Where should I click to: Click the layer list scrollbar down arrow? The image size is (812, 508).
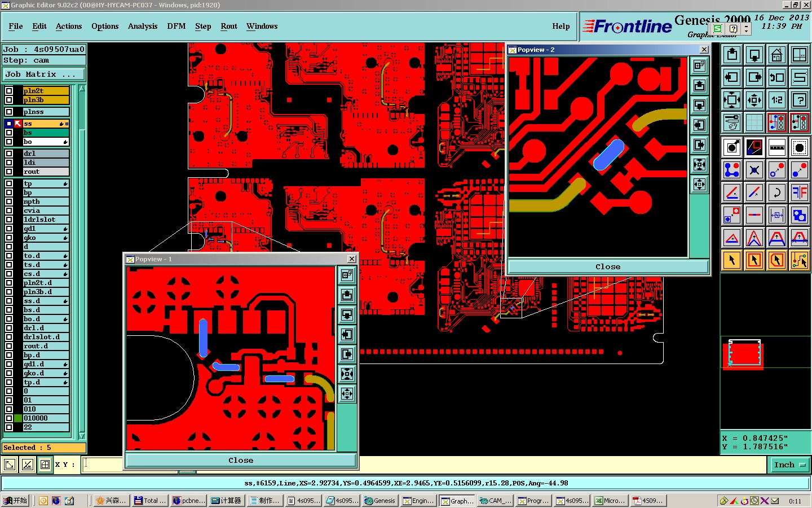[82, 436]
